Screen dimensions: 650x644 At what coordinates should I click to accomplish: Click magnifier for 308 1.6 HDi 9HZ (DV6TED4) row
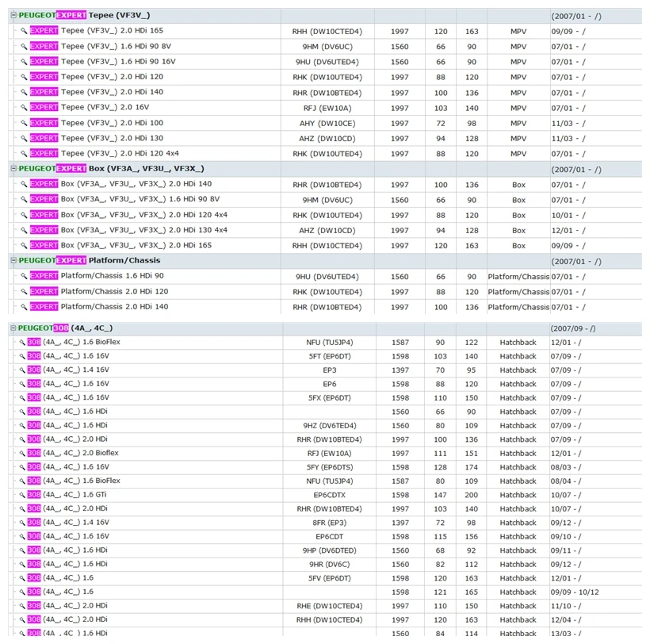pos(22,425)
